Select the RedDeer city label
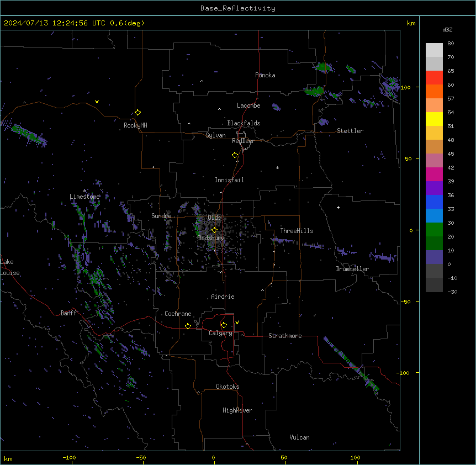This screenshot has width=476, height=465. coord(243,141)
